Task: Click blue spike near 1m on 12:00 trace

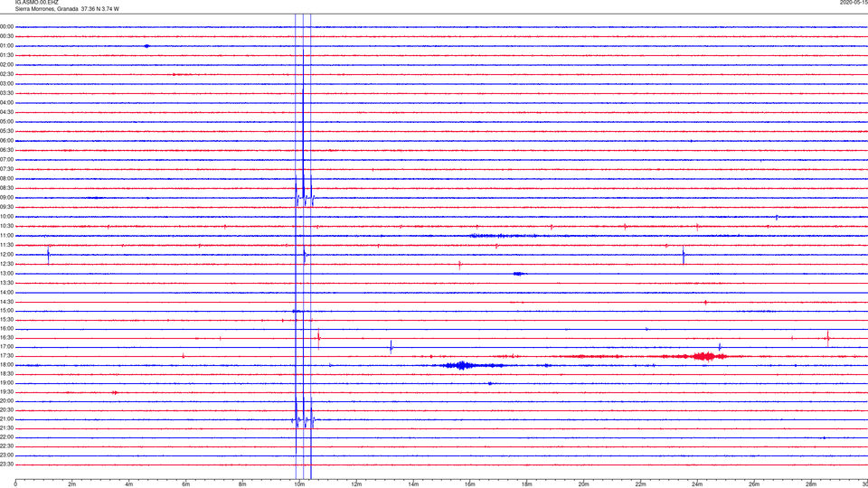Action: (48, 255)
